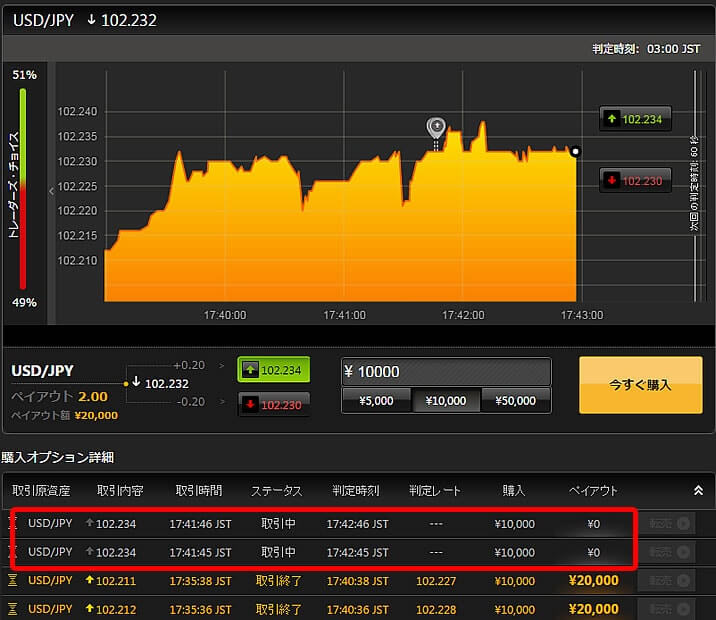Click the current price dot on chart

(x=575, y=151)
